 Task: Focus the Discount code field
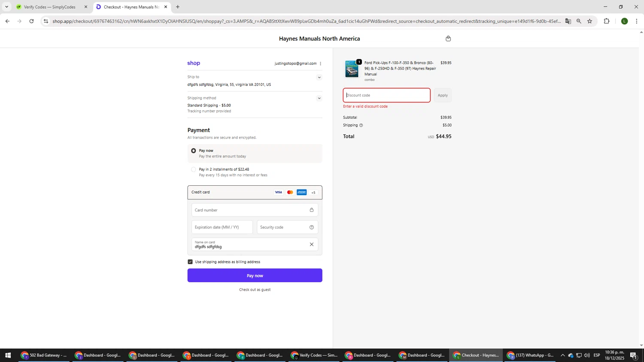tap(387, 95)
